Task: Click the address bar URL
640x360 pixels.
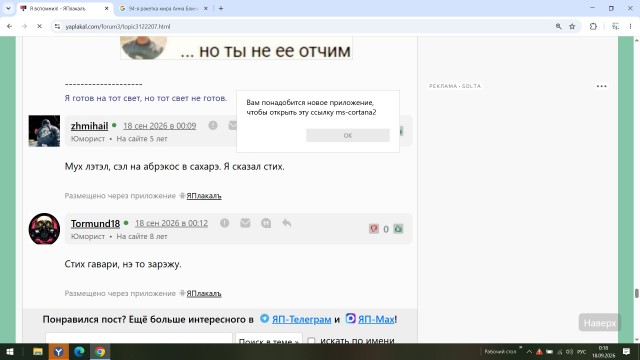Action: coord(118,27)
